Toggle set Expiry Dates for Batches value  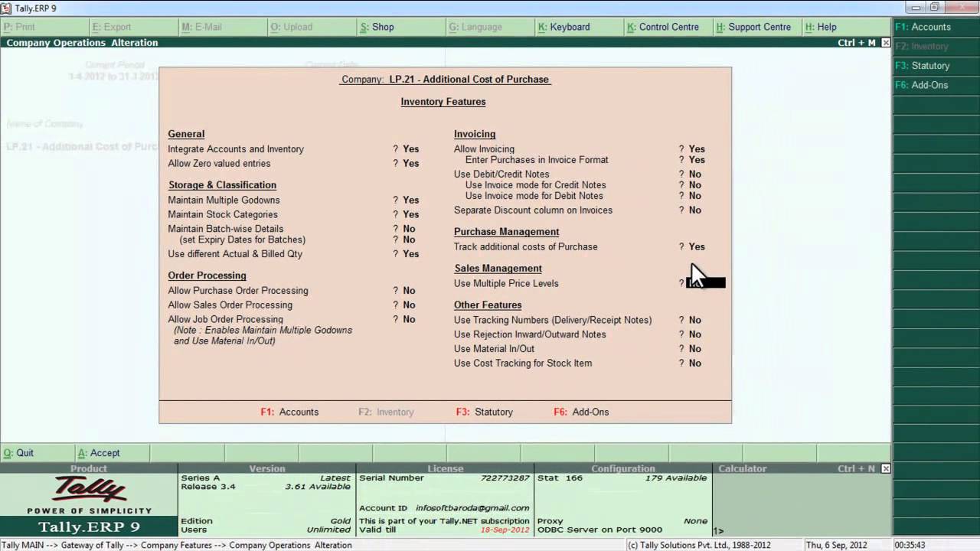point(409,240)
